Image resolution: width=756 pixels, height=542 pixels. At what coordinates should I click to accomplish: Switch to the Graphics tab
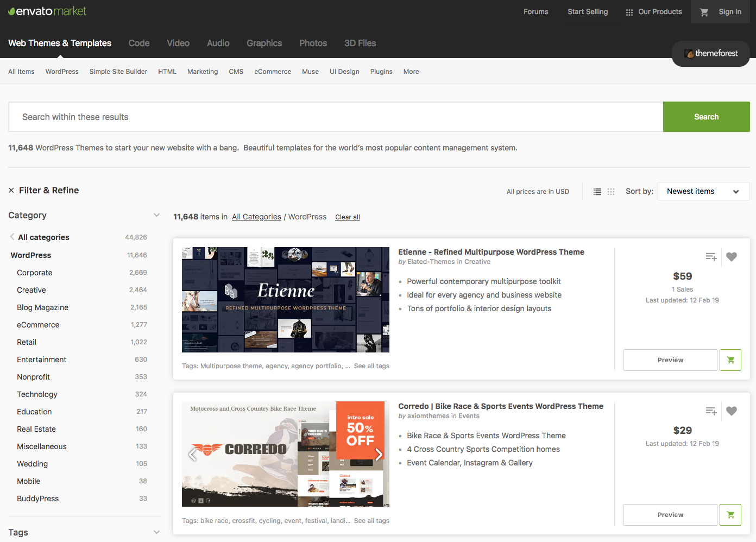[x=264, y=43]
